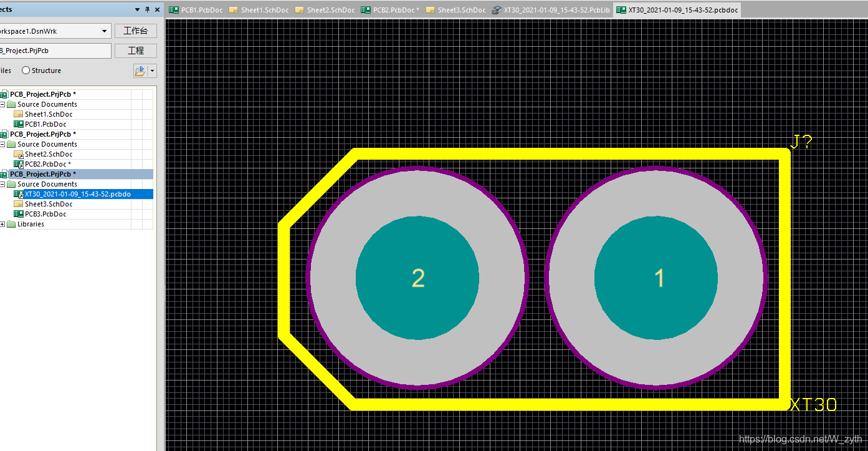
Task: Switch to the PCB2.PcbDoc * tab
Action: click(x=391, y=10)
